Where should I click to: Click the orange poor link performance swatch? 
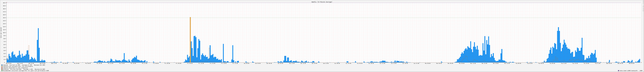[x=2, y=67]
